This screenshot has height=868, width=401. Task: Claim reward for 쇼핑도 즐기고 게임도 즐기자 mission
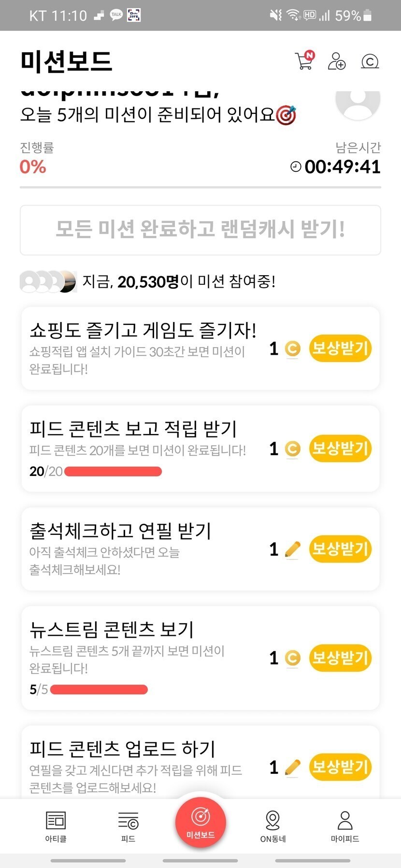coord(340,348)
